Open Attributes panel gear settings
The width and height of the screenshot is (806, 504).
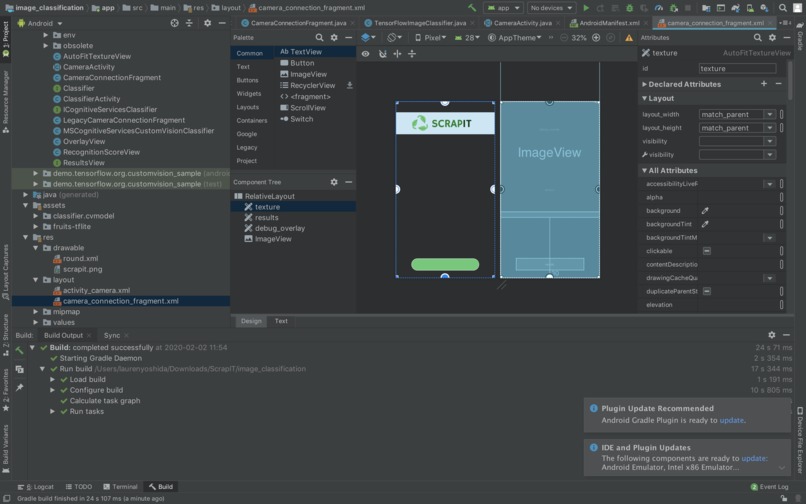pos(772,38)
